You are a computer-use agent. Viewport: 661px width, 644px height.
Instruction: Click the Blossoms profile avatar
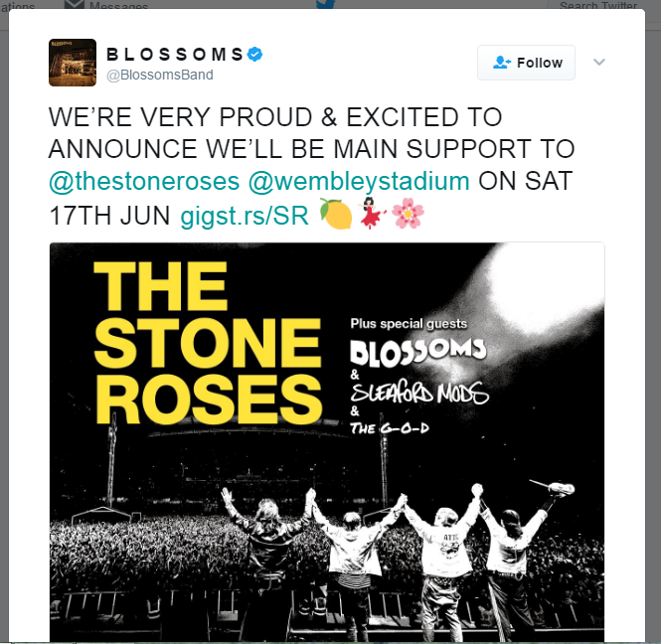tap(73, 63)
